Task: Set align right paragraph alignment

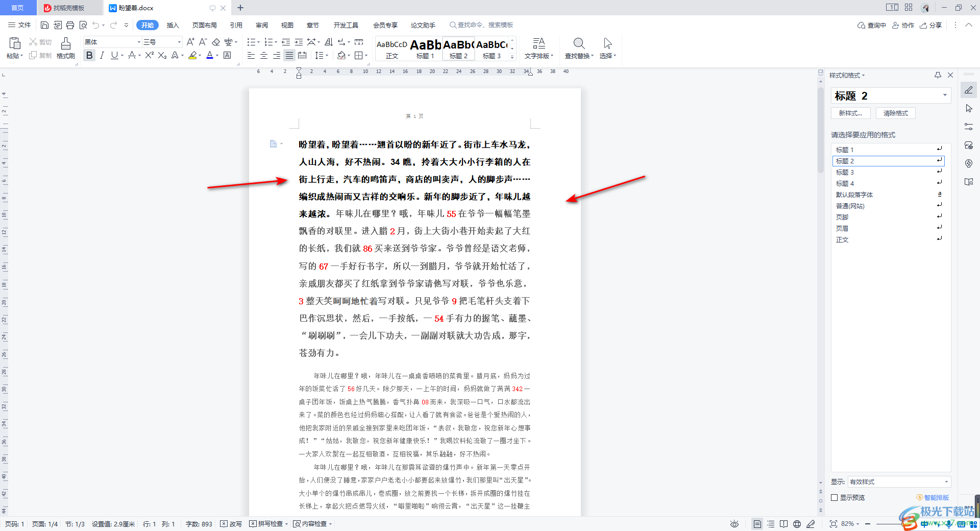Action: click(x=277, y=55)
